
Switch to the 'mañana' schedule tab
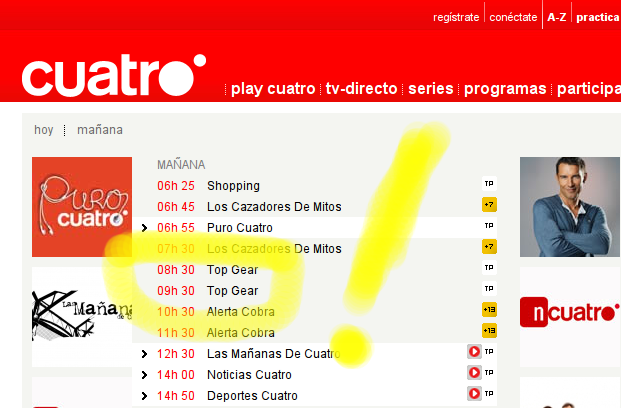pyautogui.click(x=100, y=130)
